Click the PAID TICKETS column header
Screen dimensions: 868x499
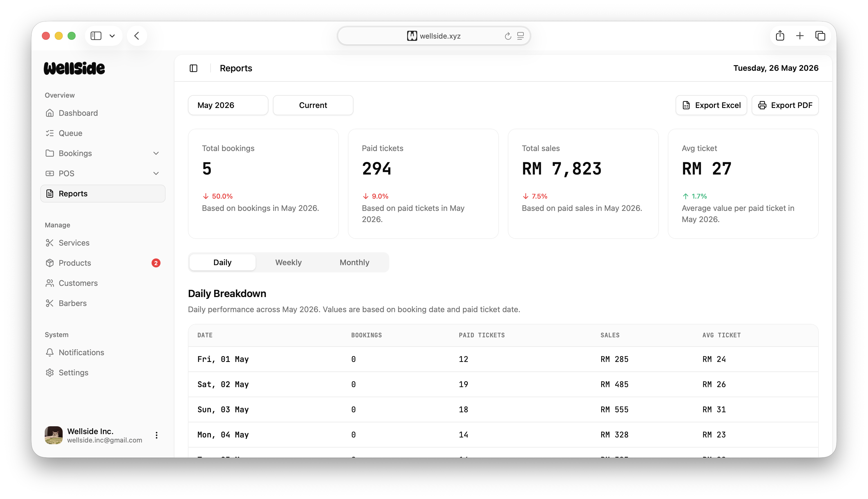482,335
